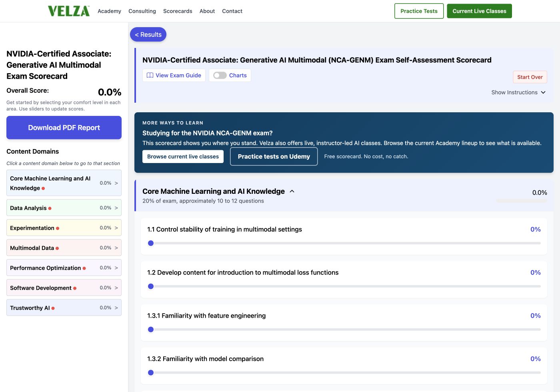Open the Consulting menu item

coord(142,11)
